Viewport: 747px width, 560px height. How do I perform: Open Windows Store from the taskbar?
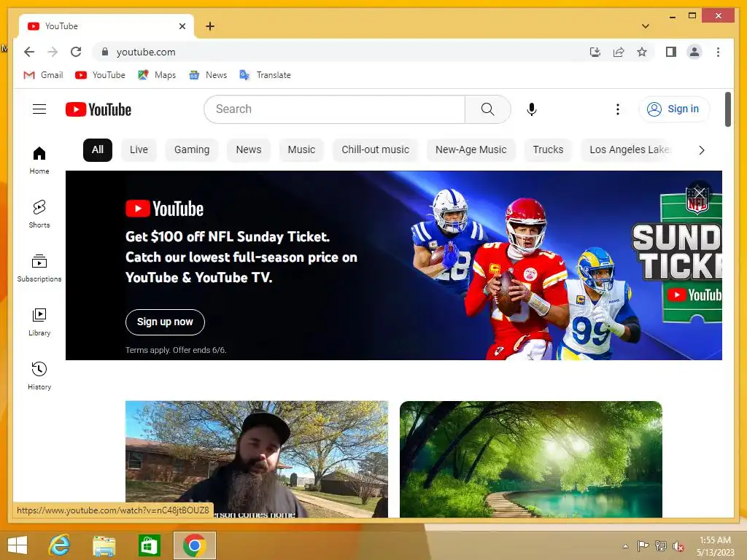pos(149,545)
